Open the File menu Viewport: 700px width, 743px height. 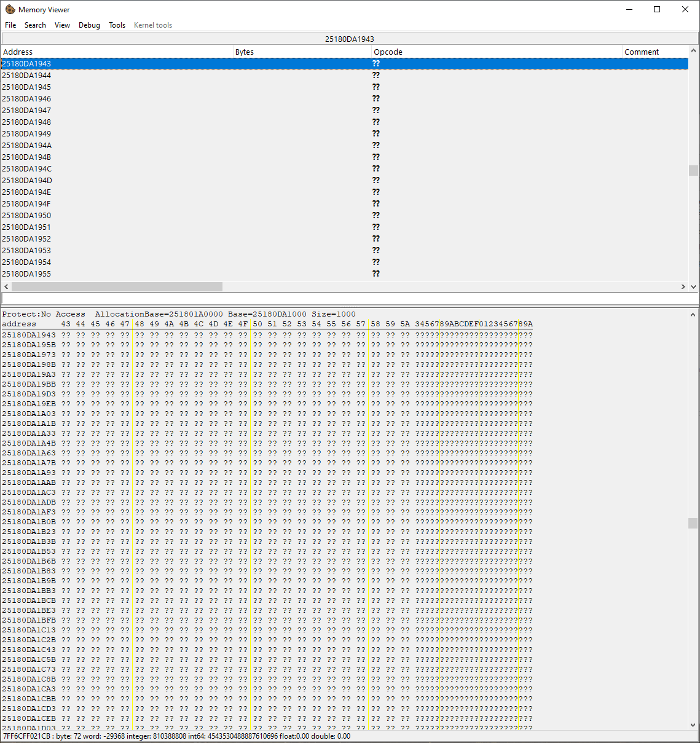coord(10,25)
